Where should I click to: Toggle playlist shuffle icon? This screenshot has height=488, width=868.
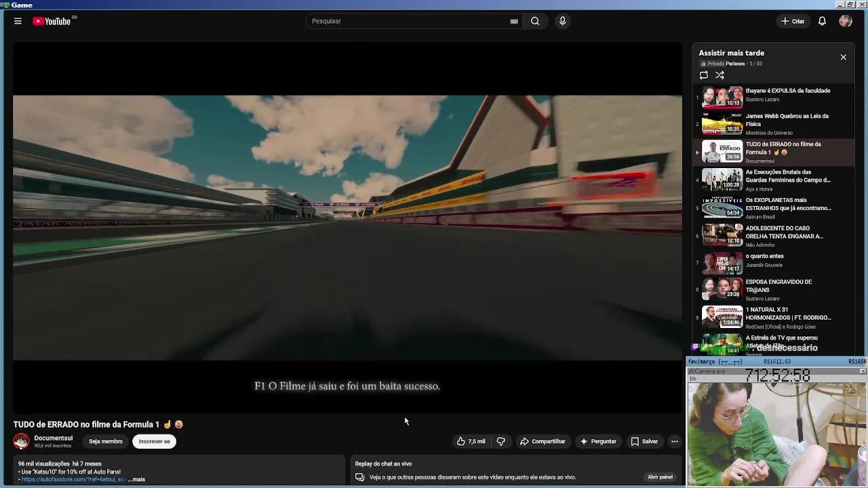719,75
